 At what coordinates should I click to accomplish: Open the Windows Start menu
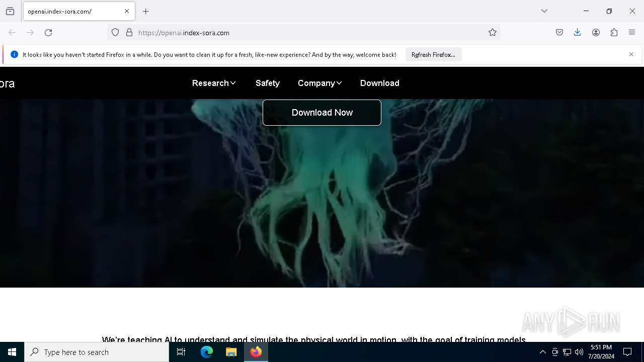tap(12, 352)
